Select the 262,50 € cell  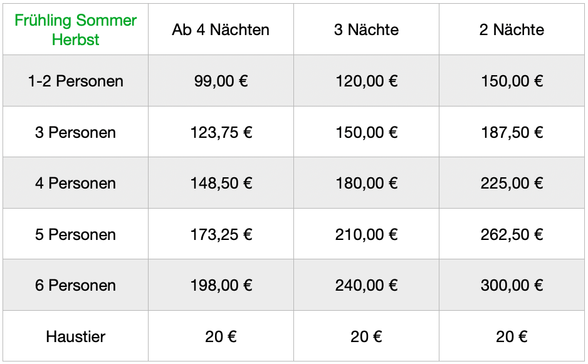512,234
